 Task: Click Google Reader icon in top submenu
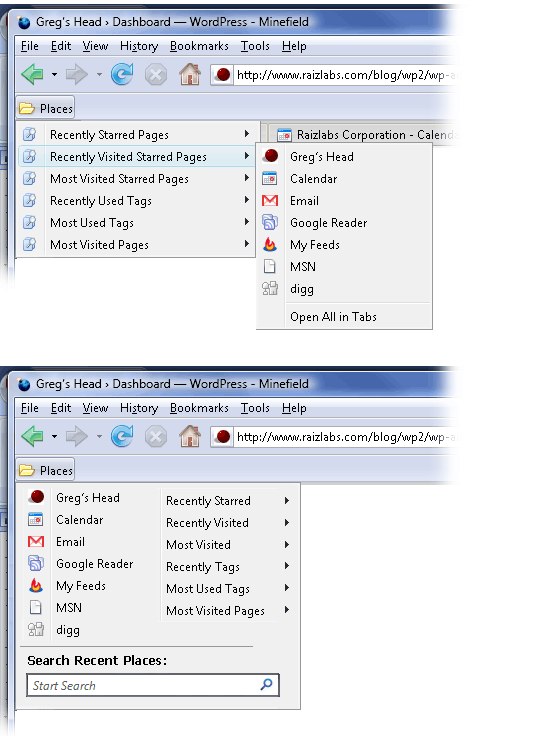(x=270, y=223)
